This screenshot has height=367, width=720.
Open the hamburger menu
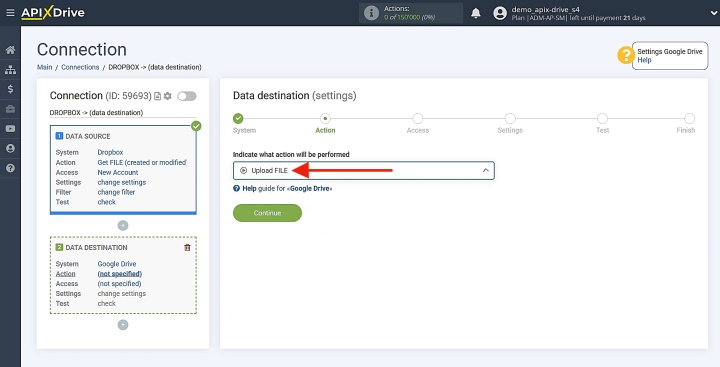point(10,13)
